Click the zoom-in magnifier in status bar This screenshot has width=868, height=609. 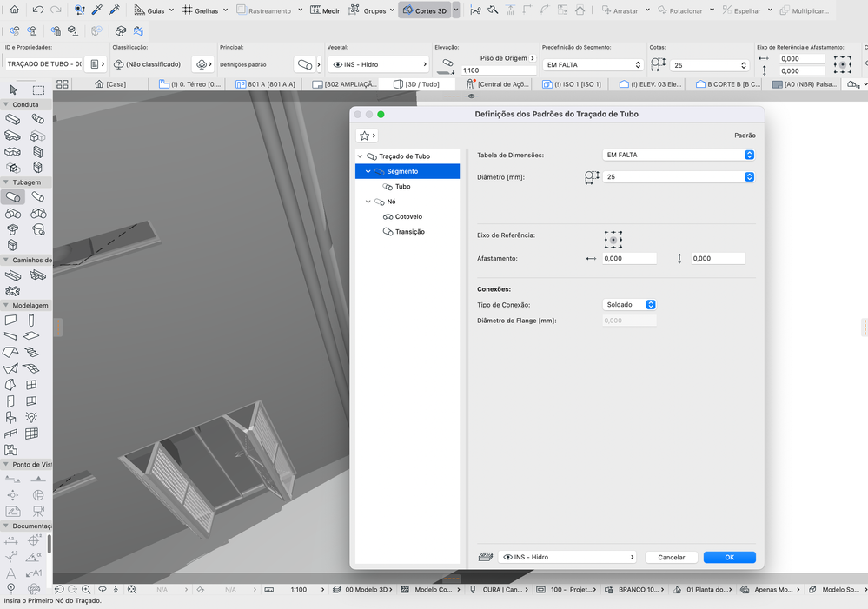coord(86,590)
